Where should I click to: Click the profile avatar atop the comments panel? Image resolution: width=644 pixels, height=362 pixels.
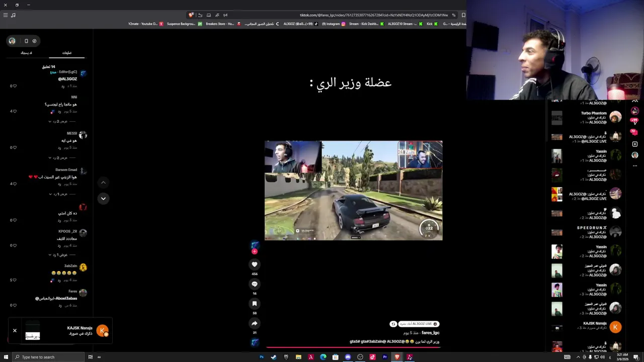click(x=12, y=41)
